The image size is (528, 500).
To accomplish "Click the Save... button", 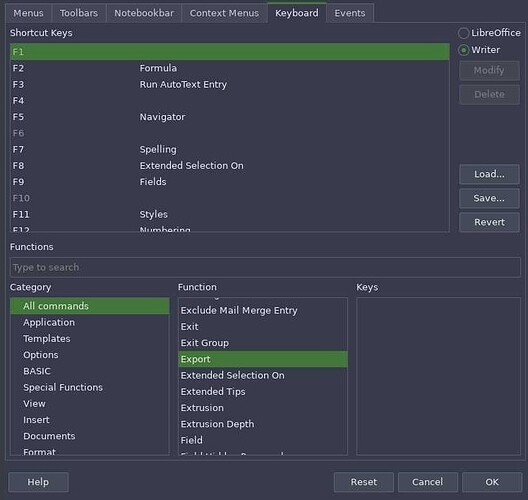I will pos(489,198).
